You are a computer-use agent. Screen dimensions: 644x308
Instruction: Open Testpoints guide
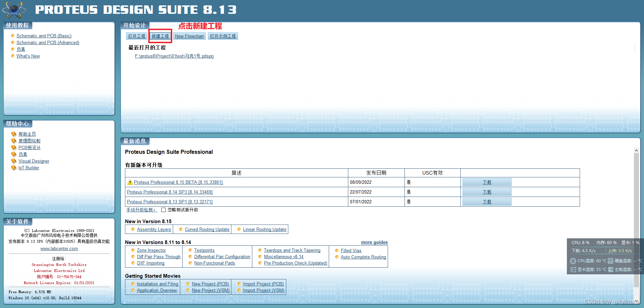[x=204, y=250]
